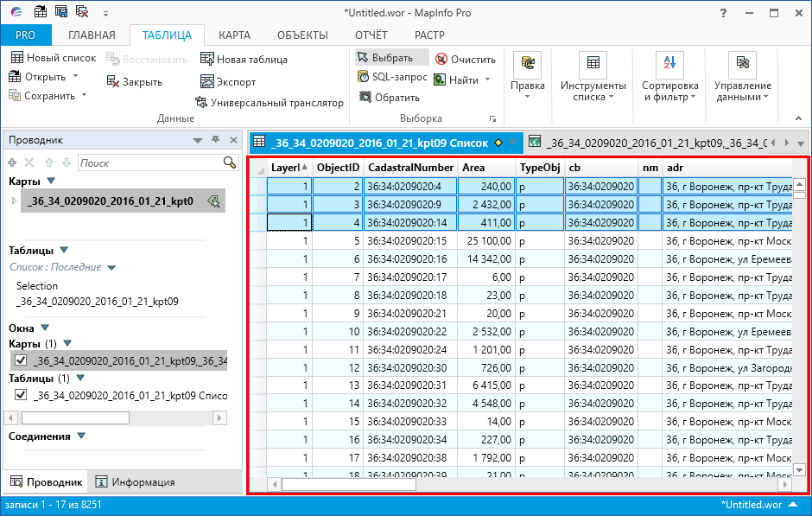Click the Обратить invert selection icon
Viewport: 812px width, 516px height.
[x=364, y=98]
